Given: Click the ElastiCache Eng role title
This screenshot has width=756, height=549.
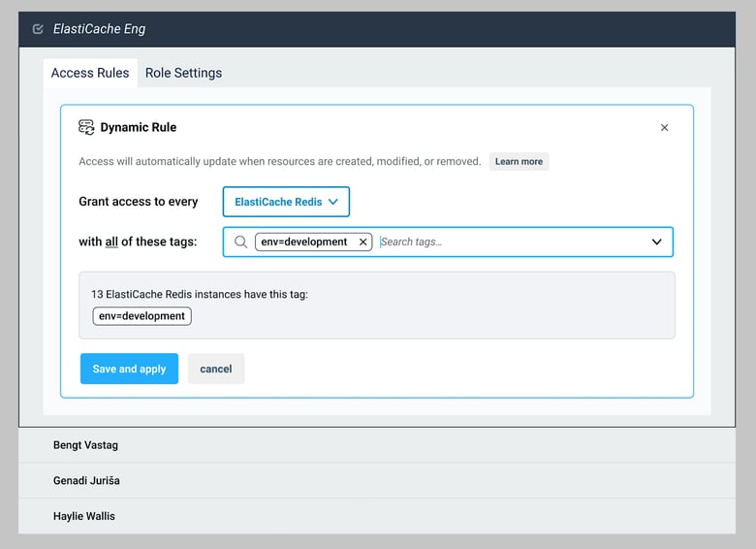Looking at the screenshot, I should 99,29.
